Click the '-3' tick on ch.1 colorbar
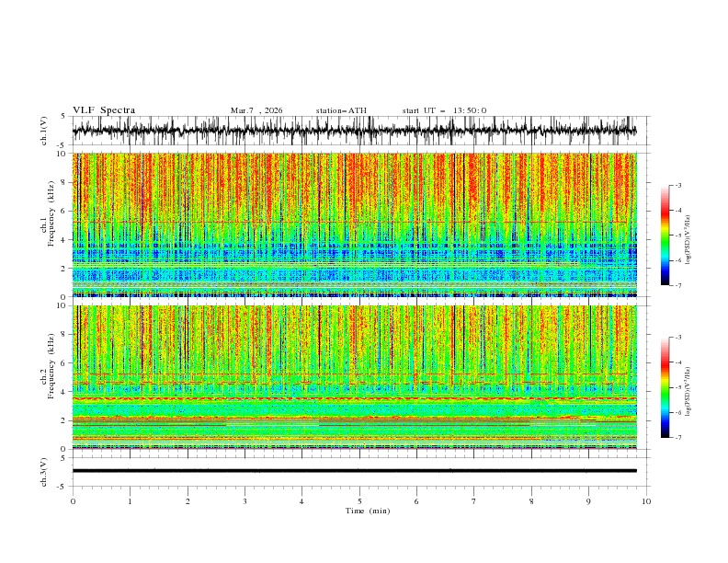Screen dimensions: 728x563 677,185
